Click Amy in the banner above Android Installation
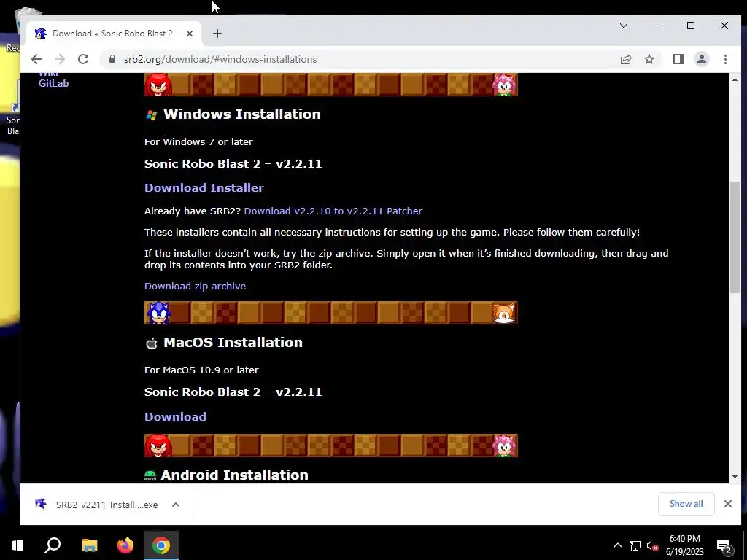The image size is (747, 560). click(x=504, y=446)
